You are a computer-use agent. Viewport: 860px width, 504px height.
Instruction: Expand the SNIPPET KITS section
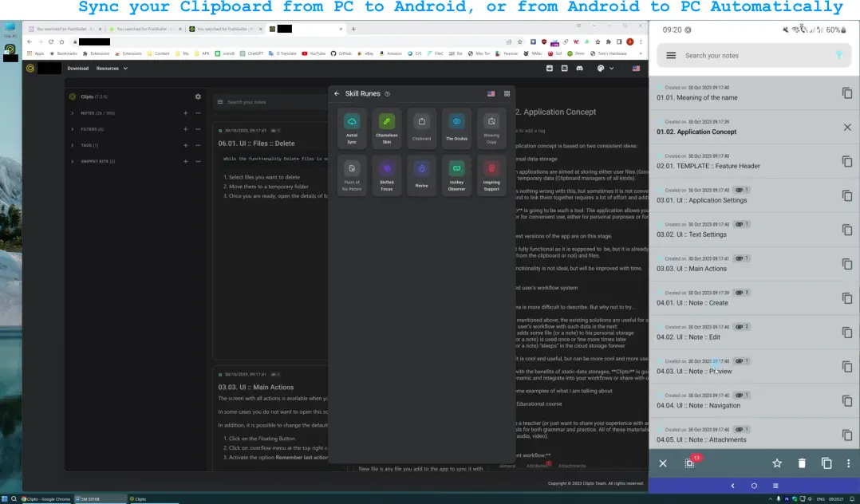pos(74,160)
